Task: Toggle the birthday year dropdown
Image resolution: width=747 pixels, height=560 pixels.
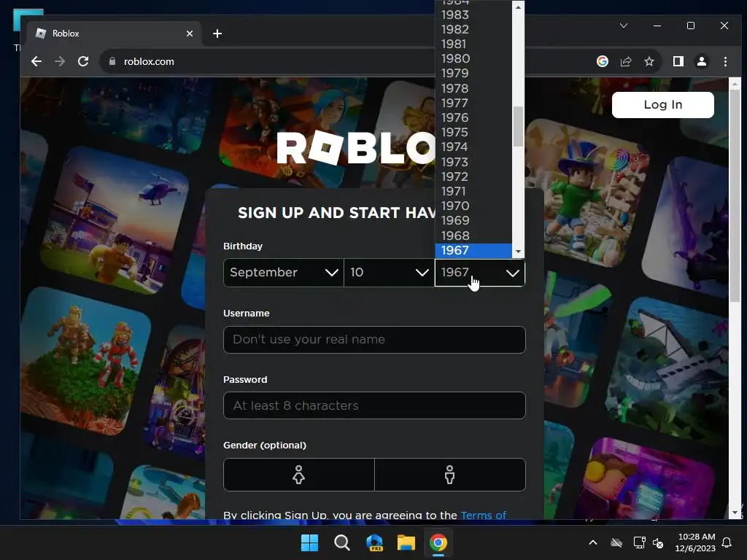Action: tap(480, 273)
